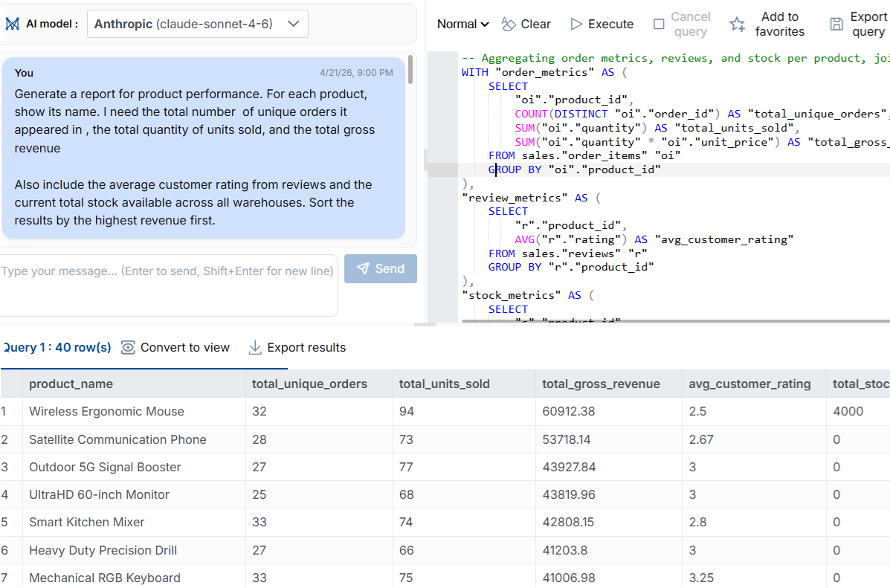Click the GROUP BY "oi"."product_id" line
This screenshot has width=890, height=588.
pos(575,169)
